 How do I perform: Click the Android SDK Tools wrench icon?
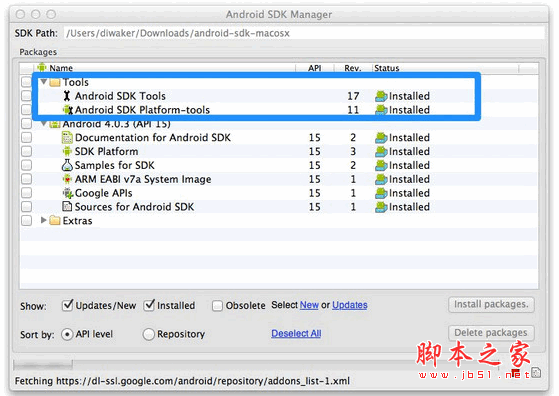(x=67, y=96)
